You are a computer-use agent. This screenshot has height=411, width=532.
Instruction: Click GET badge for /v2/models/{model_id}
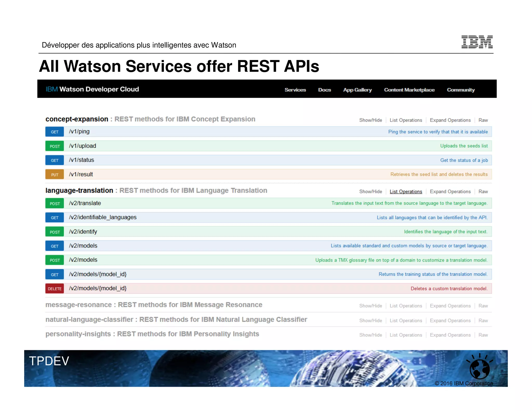(x=55, y=274)
